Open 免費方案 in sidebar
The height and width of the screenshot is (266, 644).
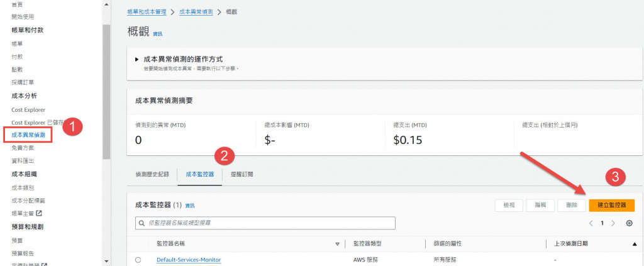coord(23,148)
